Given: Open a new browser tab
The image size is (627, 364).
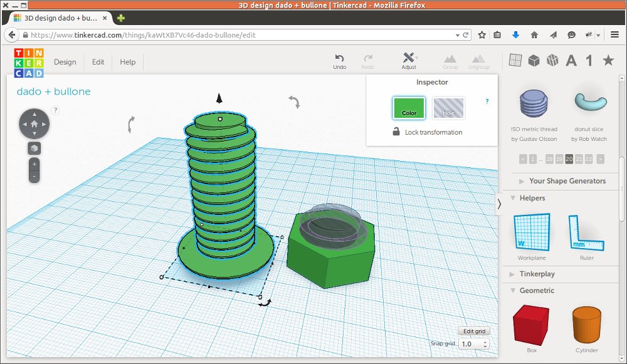Looking at the screenshot, I should point(121,18).
